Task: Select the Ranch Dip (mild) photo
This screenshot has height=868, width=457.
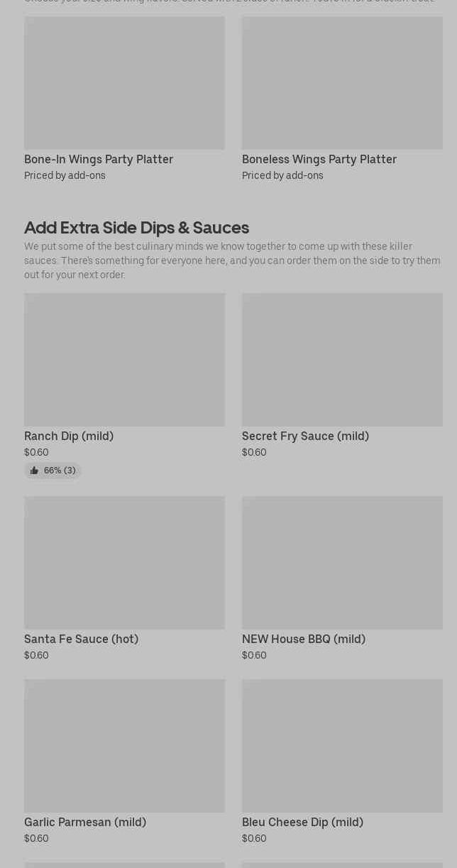Action: click(124, 360)
